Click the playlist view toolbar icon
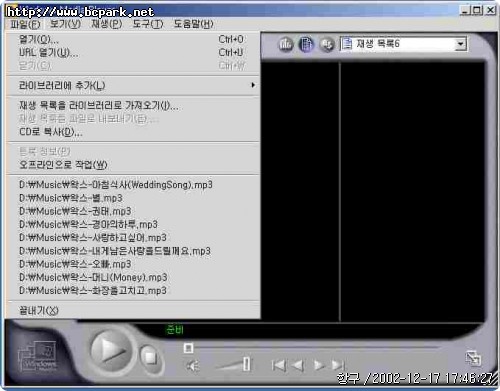 306,44
